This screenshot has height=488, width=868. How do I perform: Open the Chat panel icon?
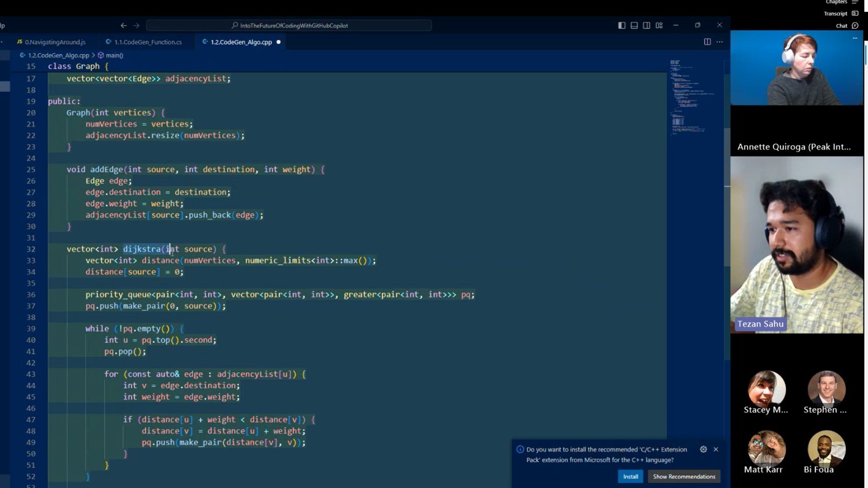pyautogui.click(x=855, y=26)
